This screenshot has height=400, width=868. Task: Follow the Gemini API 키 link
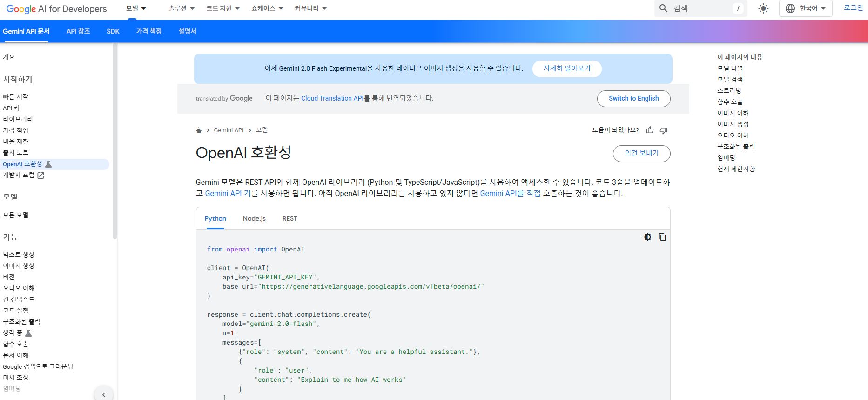pos(228,193)
